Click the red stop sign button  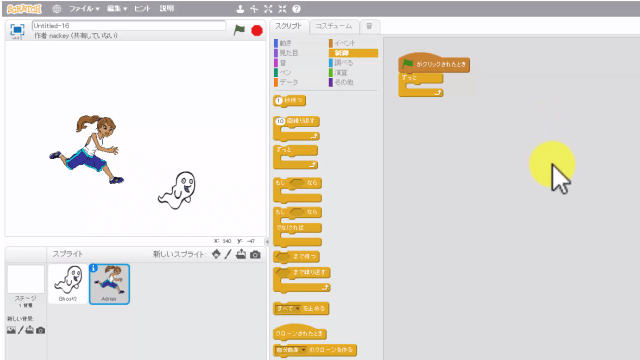click(x=257, y=30)
